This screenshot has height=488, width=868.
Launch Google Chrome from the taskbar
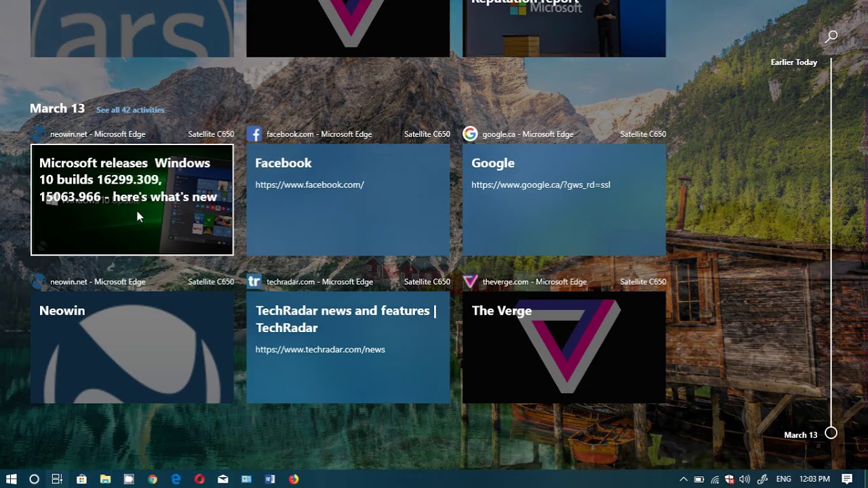(153, 479)
